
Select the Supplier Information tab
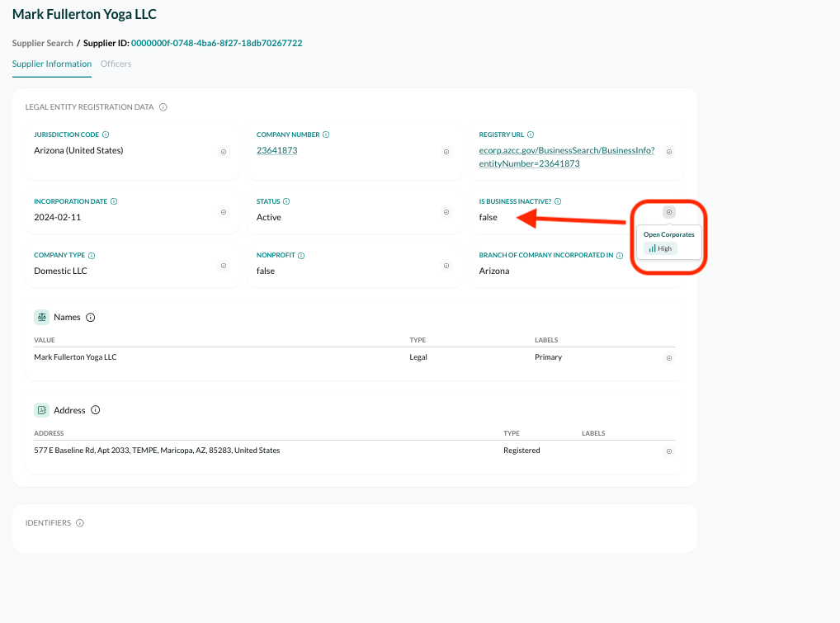(x=52, y=64)
